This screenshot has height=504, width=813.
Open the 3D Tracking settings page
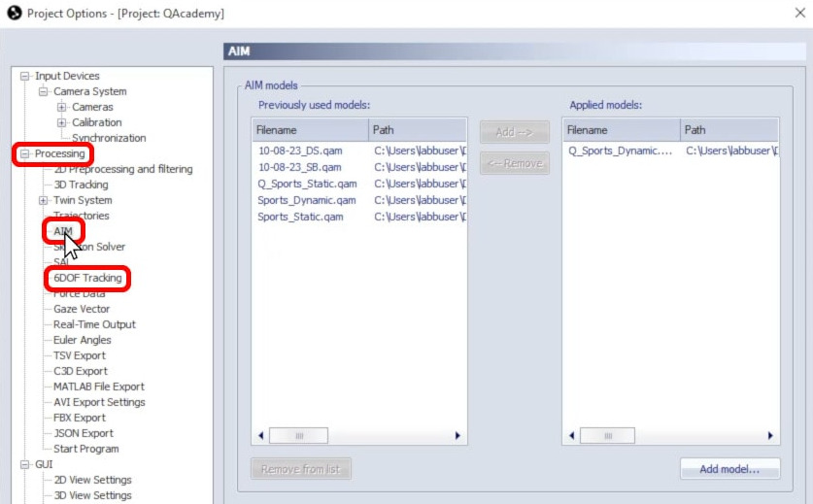point(81,185)
